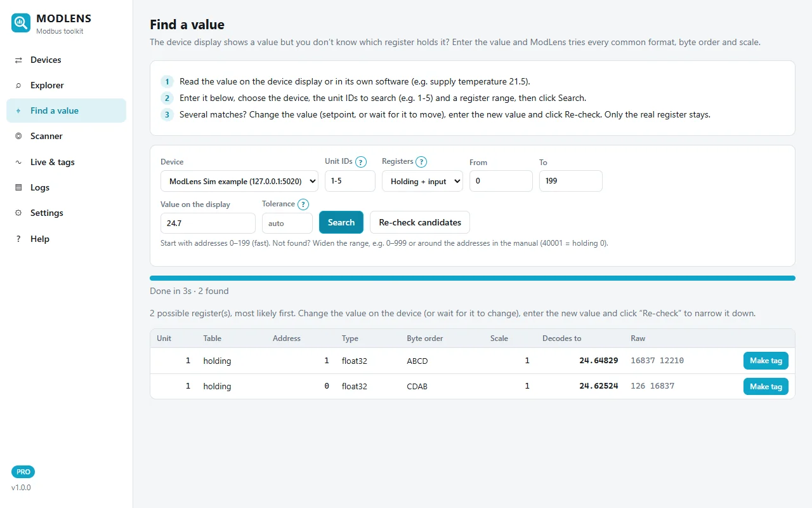Image resolution: width=812 pixels, height=508 pixels.
Task: Click the Settings gear sidebar icon
Action: tap(18, 213)
